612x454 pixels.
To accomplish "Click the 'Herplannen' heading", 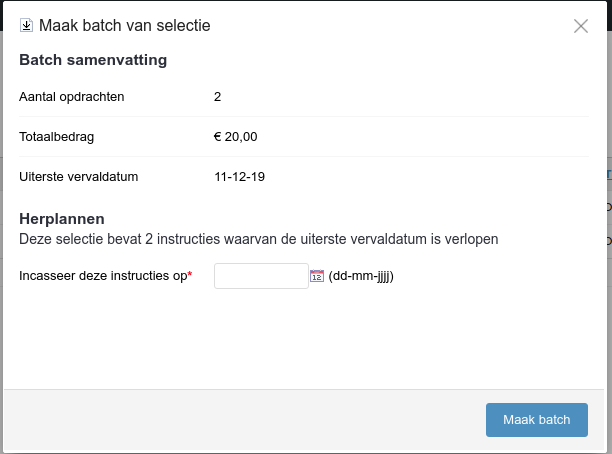I will click(x=62, y=219).
